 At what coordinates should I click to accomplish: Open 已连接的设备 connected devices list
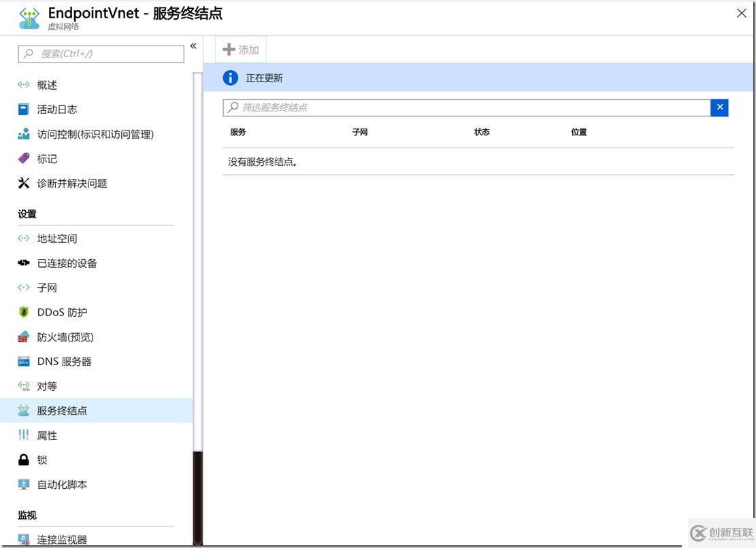[67, 262]
